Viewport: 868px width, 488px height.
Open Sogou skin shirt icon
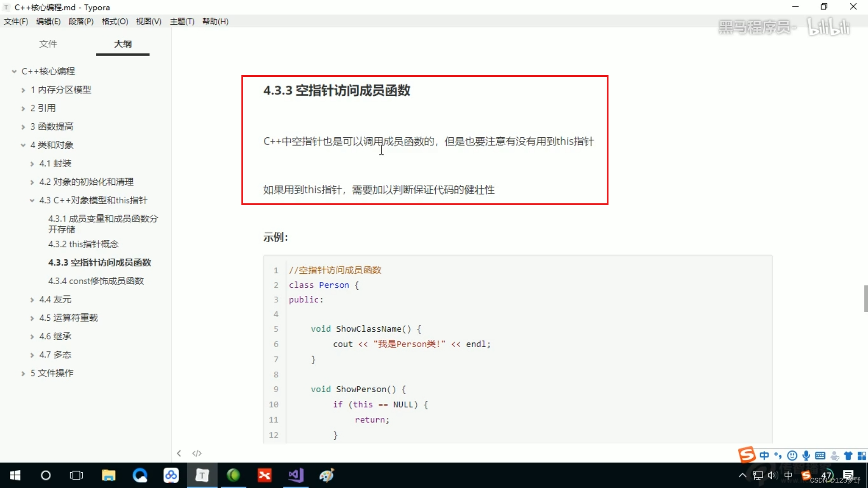(849, 455)
